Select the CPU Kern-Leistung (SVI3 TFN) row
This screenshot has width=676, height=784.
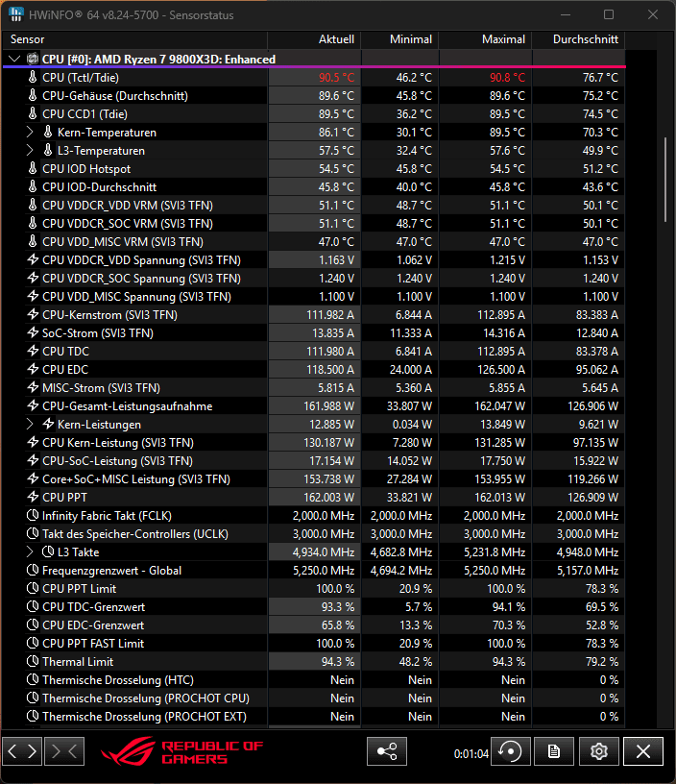click(314, 443)
